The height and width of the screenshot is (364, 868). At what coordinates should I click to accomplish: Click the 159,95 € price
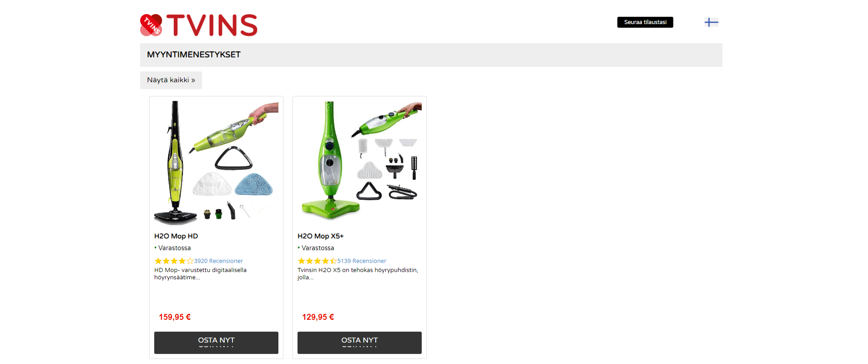coord(175,317)
